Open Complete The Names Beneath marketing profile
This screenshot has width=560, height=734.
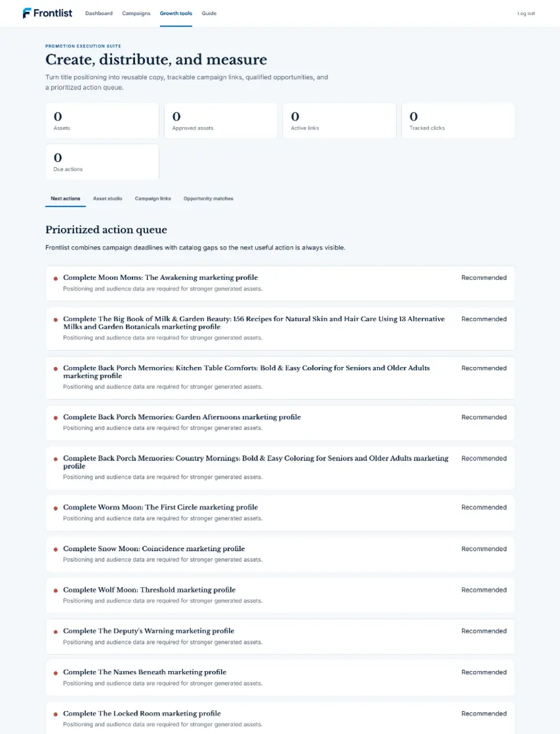coord(280,678)
